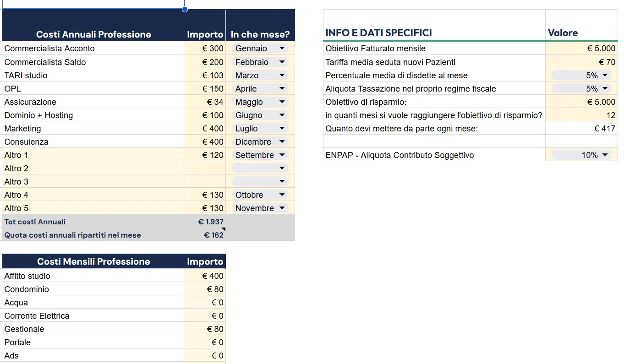This screenshot has width=624, height=364.
Task: Open the Dicembre dropdown for Consulenza
Action: click(260, 142)
